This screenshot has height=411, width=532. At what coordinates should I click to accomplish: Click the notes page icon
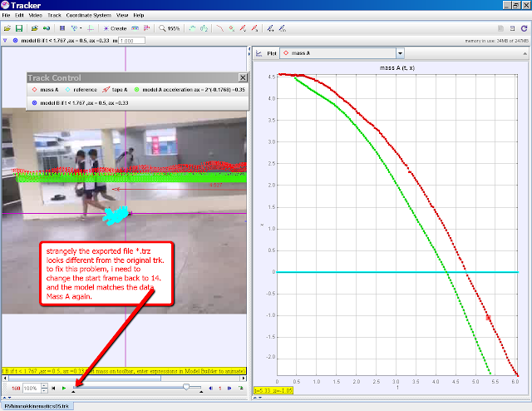pos(500,28)
